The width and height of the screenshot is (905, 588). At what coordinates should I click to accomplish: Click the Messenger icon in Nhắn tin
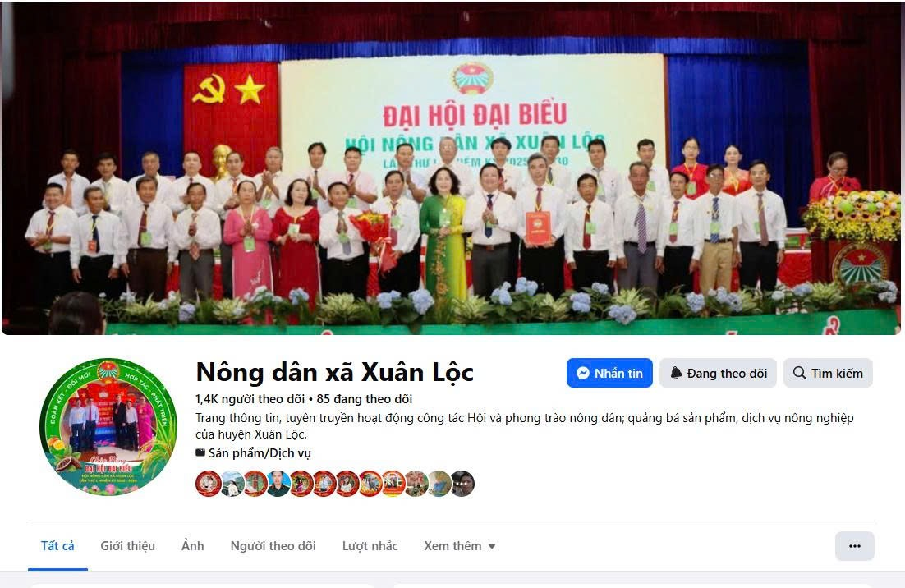583,374
